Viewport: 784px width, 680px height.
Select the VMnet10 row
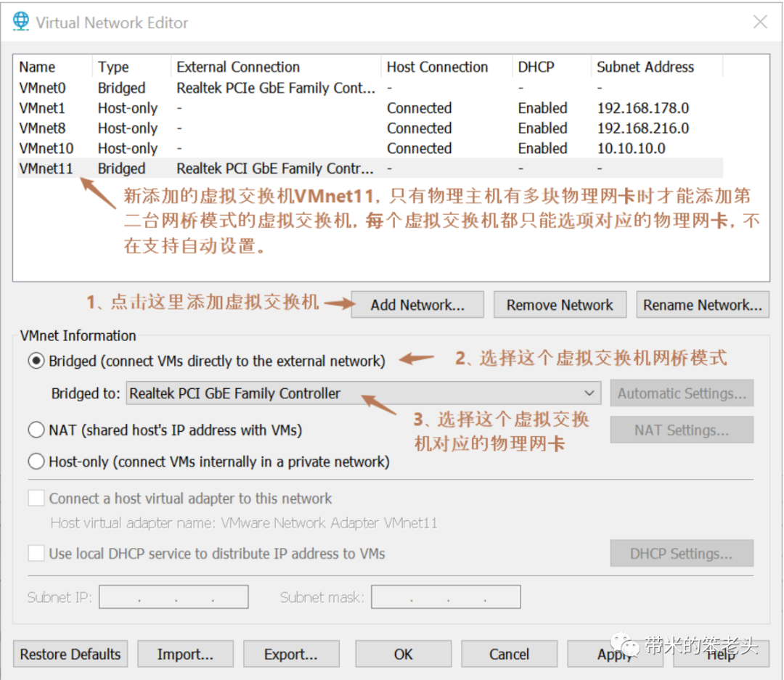click(x=370, y=148)
